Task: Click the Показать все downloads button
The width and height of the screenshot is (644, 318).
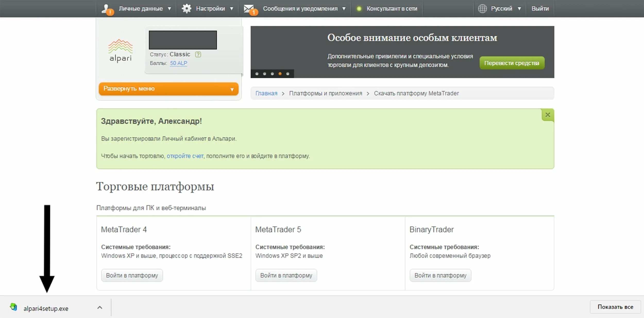Action: click(615, 307)
